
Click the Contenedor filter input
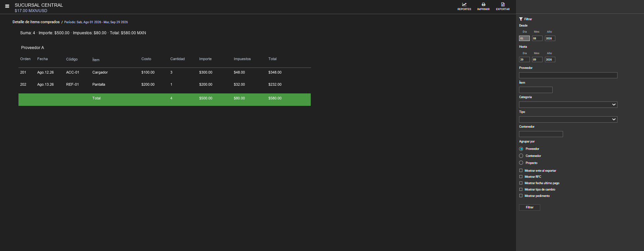click(x=541, y=134)
